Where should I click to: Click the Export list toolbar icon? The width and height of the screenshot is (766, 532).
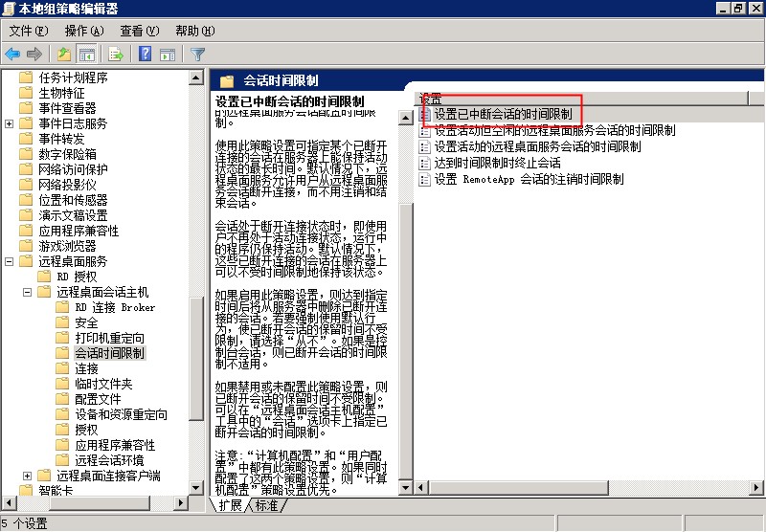pyautogui.click(x=117, y=55)
